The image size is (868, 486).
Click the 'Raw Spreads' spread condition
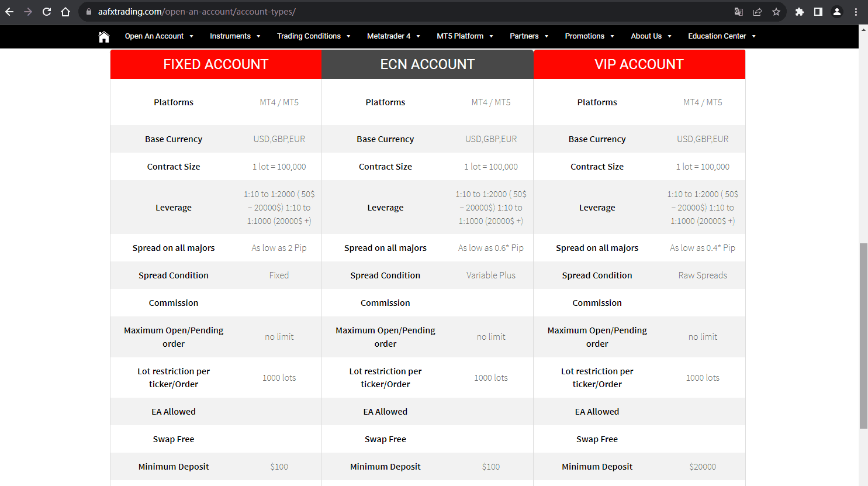point(703,275)
